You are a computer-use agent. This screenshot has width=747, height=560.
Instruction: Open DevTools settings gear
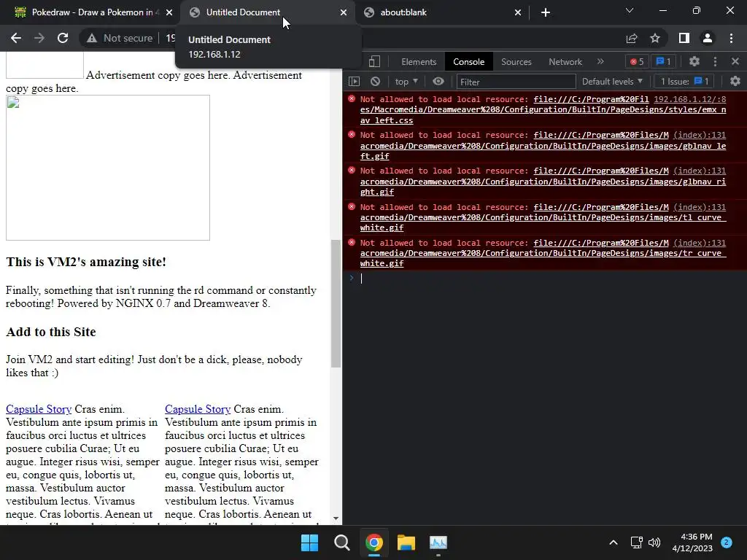click(694, 61)
